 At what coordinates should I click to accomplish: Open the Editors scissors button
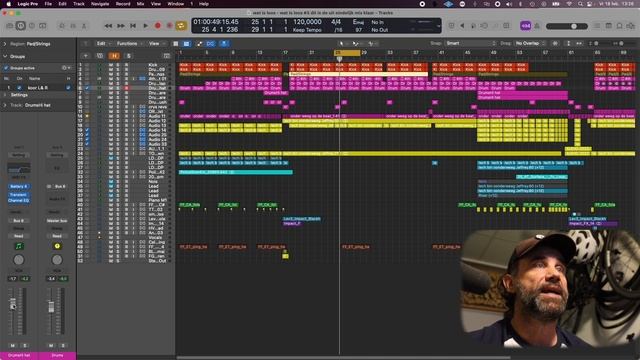(84, 26)
